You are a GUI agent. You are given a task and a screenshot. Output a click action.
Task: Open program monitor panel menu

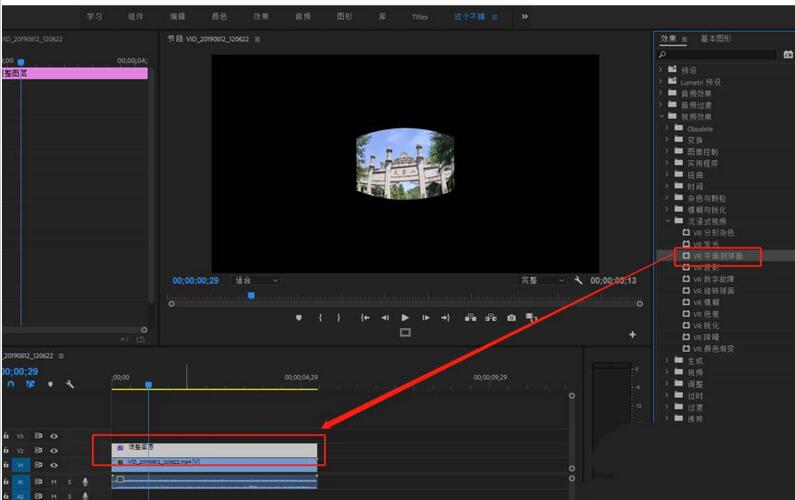258,39
